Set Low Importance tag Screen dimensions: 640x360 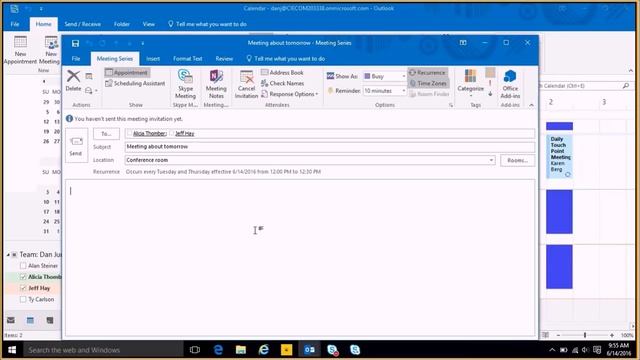tap(490, 94)
